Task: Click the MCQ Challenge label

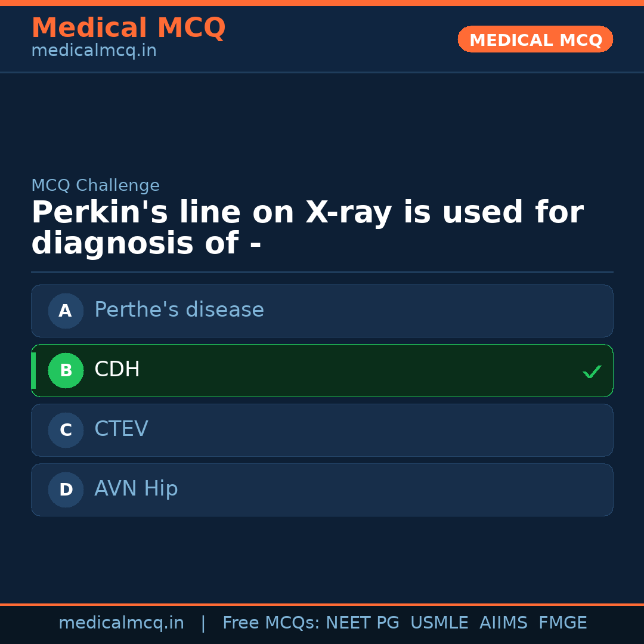Action: [x=95, y=185]
